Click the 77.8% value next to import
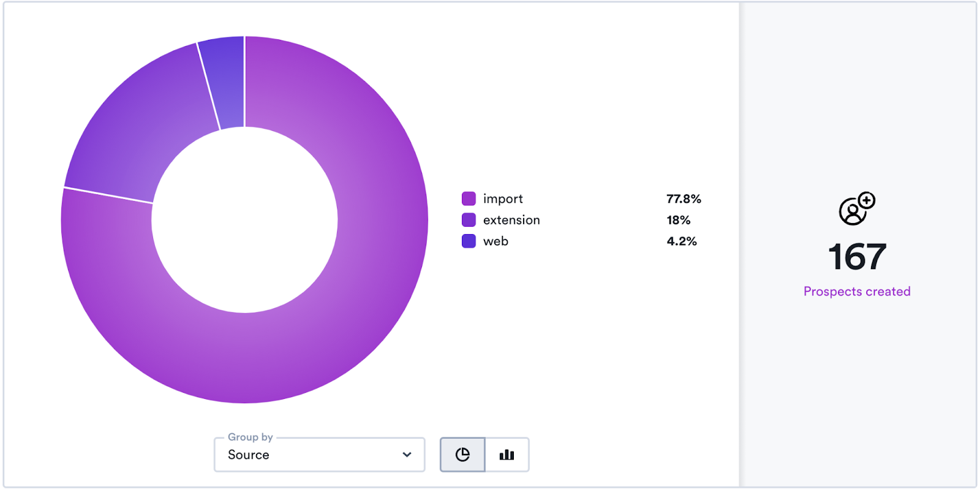The width and height of the screenshot is (980, 489). point(684,199)
